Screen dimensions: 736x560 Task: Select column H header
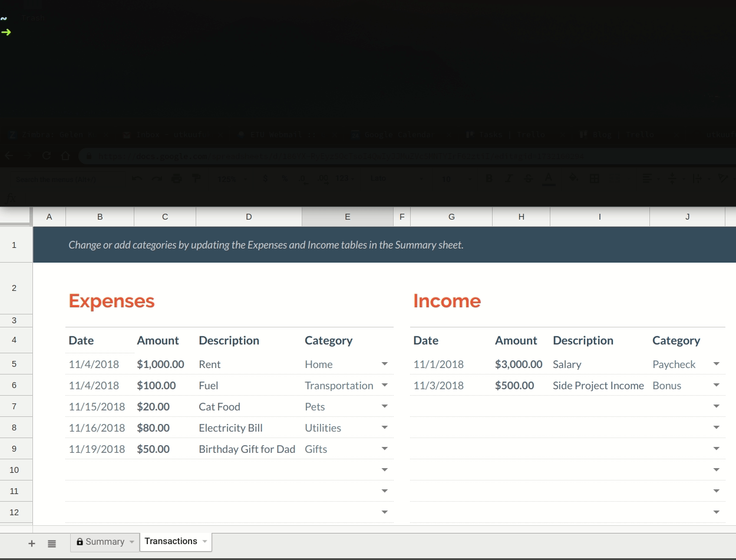tap(522, 217)
